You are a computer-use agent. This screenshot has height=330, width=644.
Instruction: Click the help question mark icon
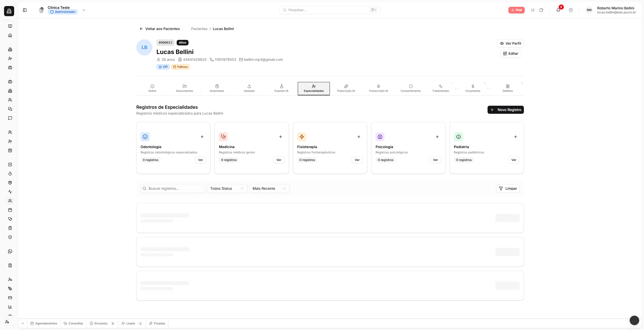click(571, 10)
